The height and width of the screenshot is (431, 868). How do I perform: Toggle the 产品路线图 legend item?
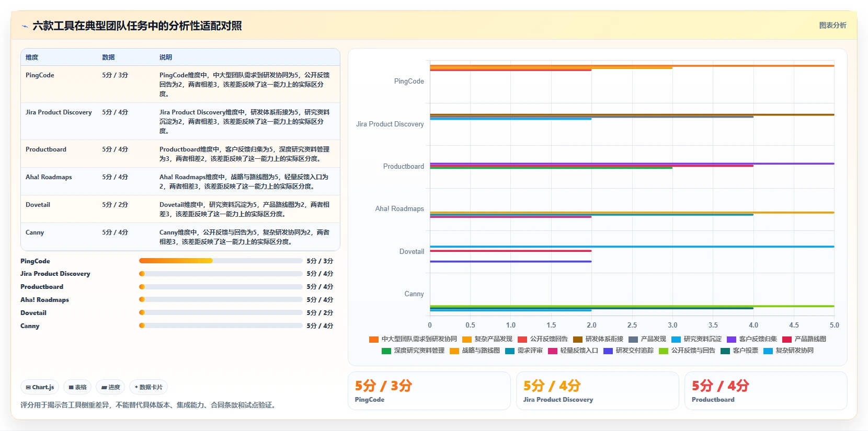(804, 339)
